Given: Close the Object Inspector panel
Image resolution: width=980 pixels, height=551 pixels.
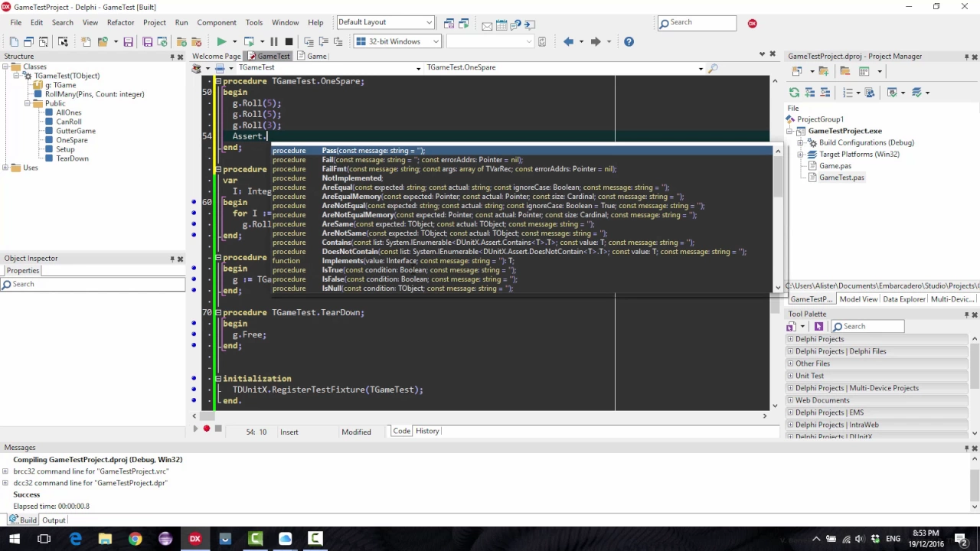Looking at the screenshot, I should click(x=181, y=259).
